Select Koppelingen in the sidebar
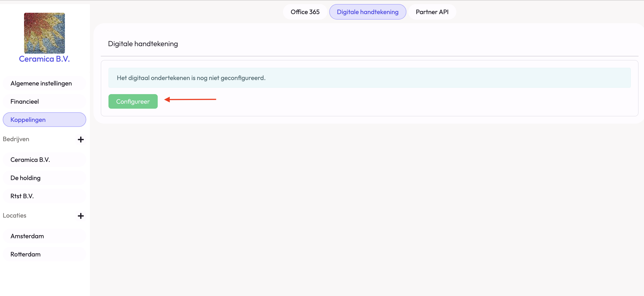 click(x=44, y=120)
